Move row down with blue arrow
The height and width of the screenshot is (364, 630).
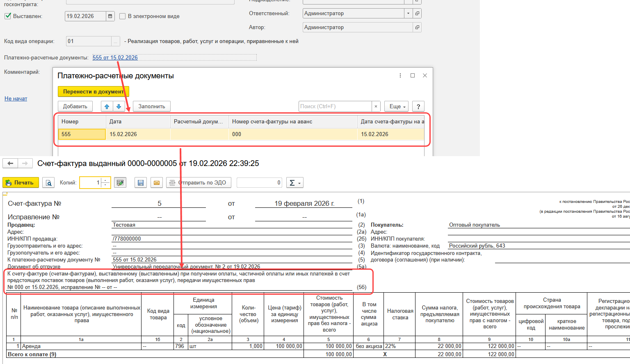[119, 106]
